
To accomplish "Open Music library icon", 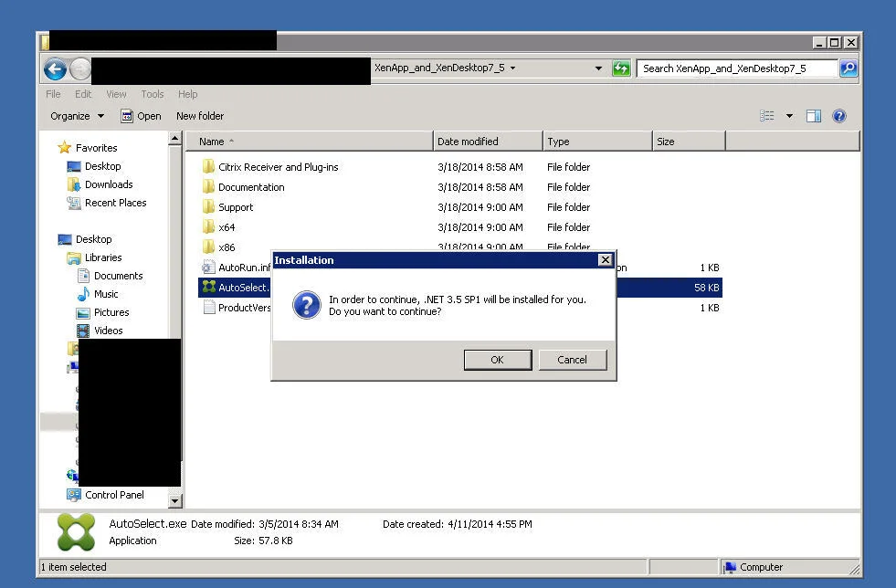I will tap(83, 294).
